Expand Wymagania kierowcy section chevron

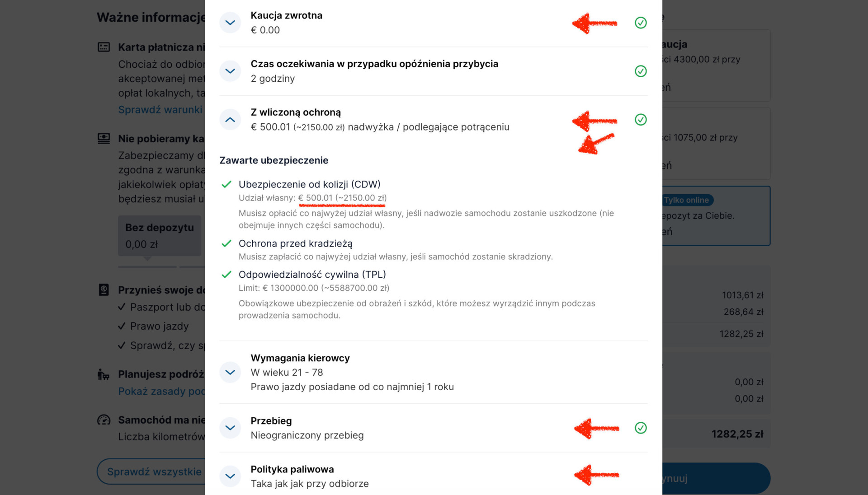click(230, 372)
